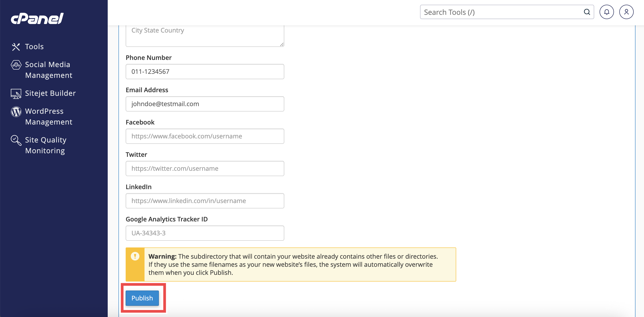Click the warning exclamation icon
Screen dimensions: 644x317
135,256
